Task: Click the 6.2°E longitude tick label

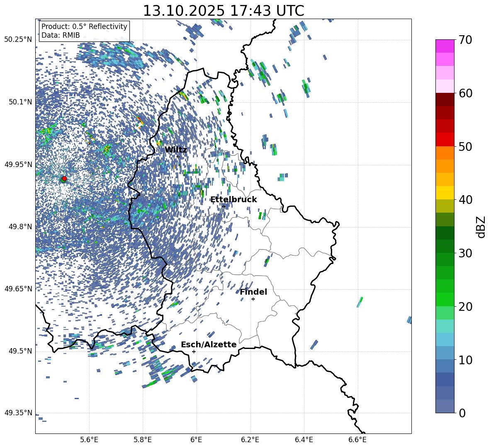Action: coord(250,440)
